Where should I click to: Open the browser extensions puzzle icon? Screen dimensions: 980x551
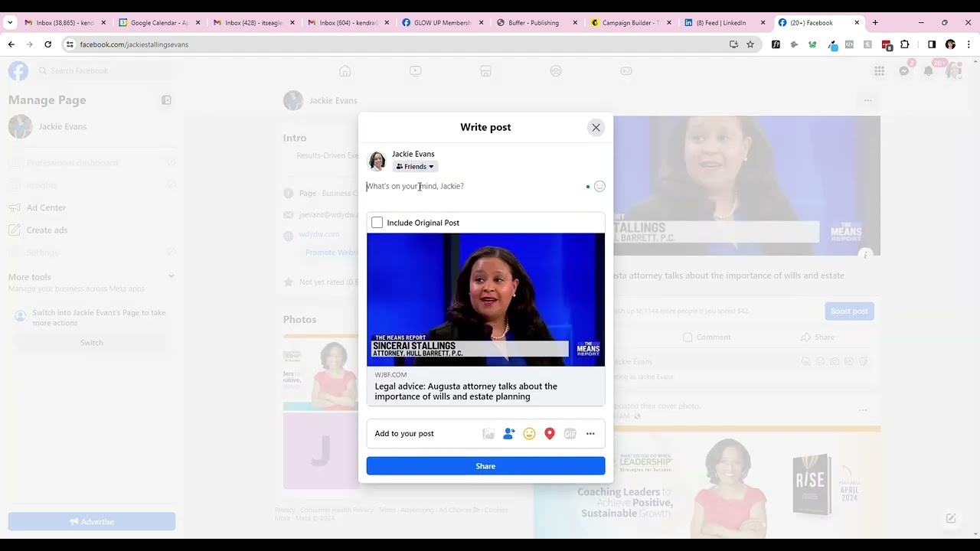(x=904, y=44)
